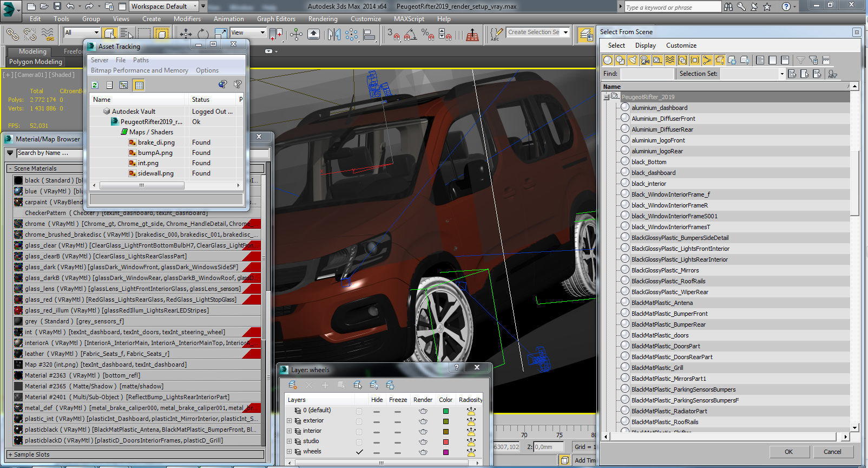
Task: Open the Modifiers menu
Action: point(187,18)
